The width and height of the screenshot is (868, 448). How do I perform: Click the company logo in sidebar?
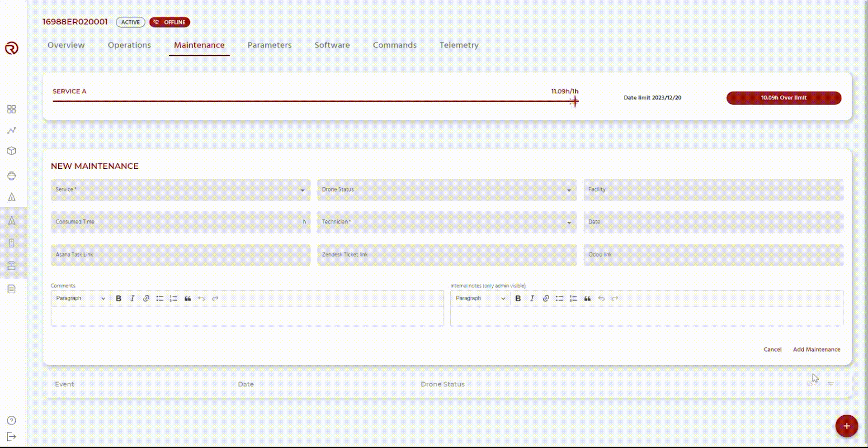(x=12, y=48)
